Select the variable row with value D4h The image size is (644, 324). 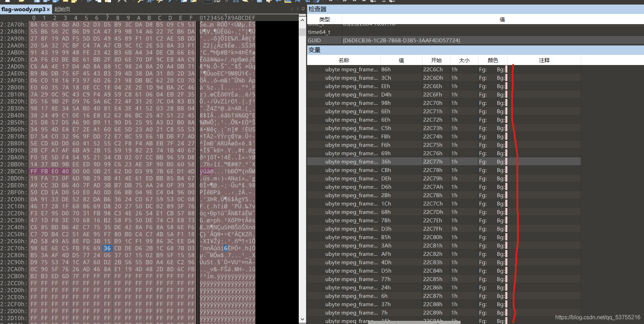pyautogui.click(x=444, y=95)
